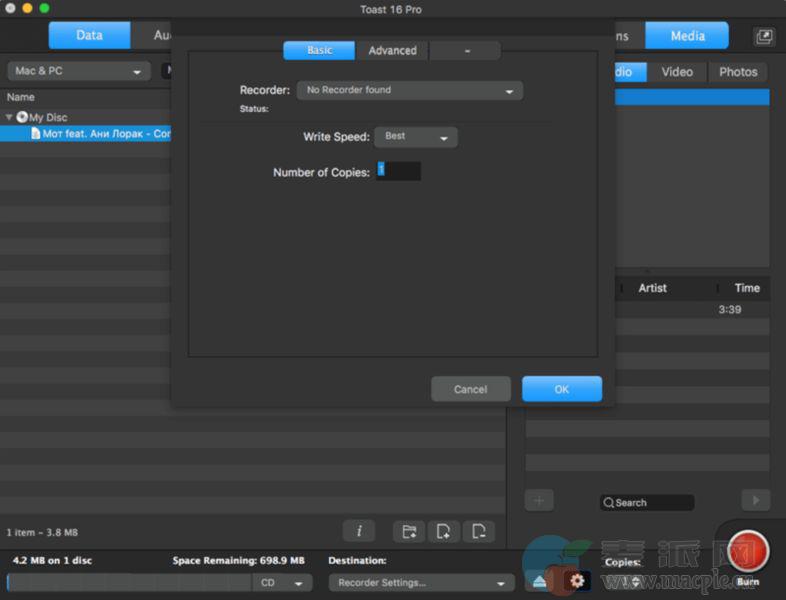Click the red Burn disc button
This screenshot has height=600, width=786.
point(747,551)
